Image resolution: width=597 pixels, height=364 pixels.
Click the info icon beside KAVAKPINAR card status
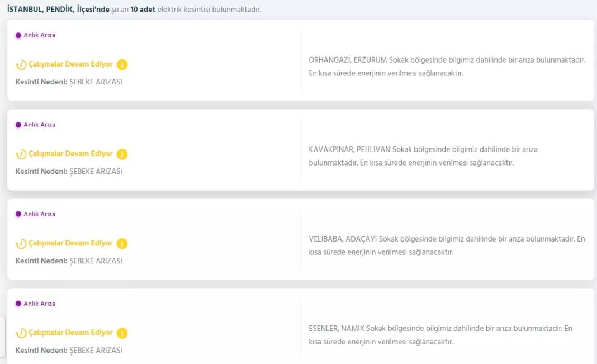pos(122,153)
